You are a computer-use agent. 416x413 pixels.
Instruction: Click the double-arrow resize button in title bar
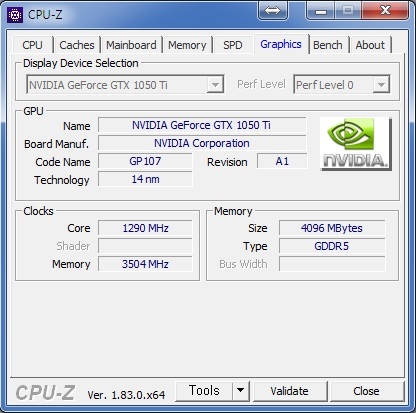(x=273, y=10)
